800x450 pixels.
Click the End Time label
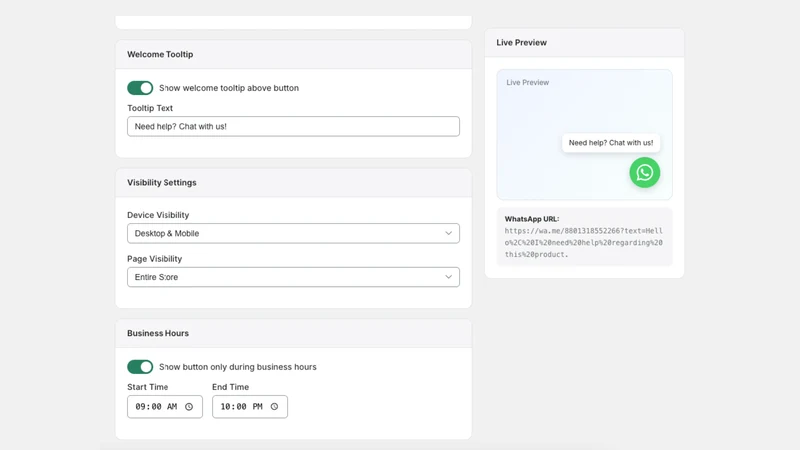[231, 387]
